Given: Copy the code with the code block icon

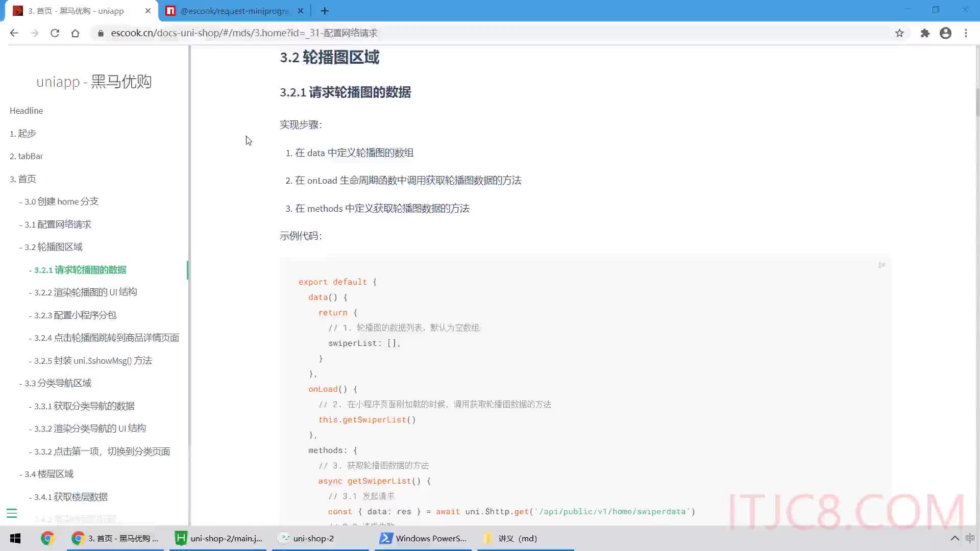Looking at the screenshot, I should (x=881, y=265).
